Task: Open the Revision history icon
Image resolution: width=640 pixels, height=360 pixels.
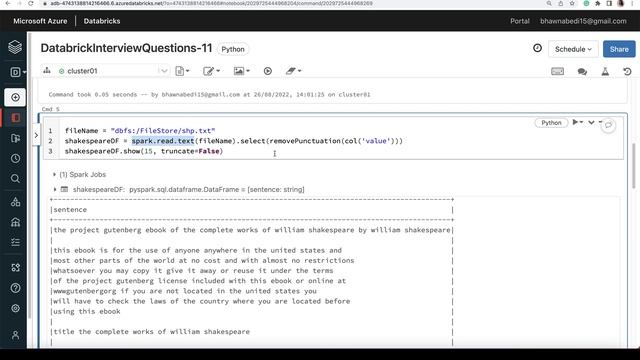Action: click(x=627, y=71)
